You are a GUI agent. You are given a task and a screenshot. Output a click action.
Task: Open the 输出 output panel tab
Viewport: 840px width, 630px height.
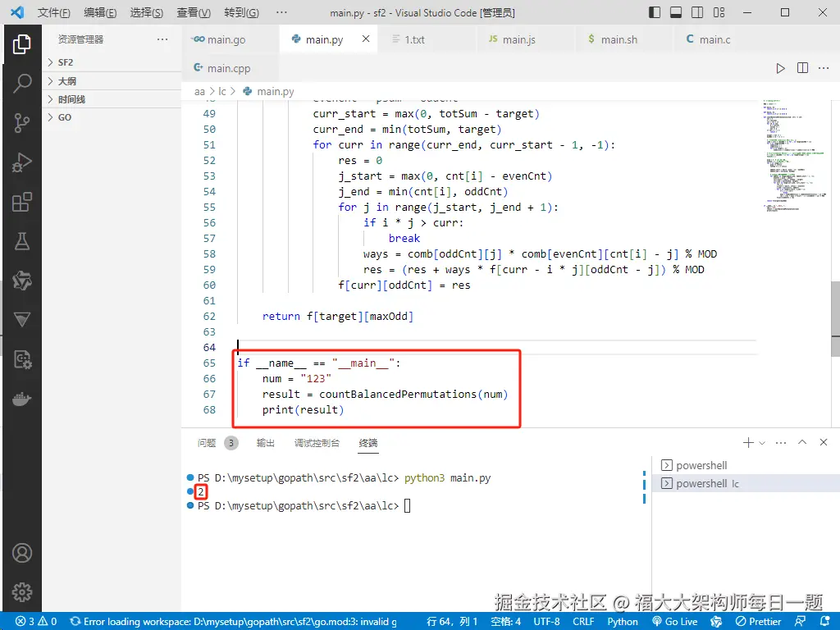265,443
